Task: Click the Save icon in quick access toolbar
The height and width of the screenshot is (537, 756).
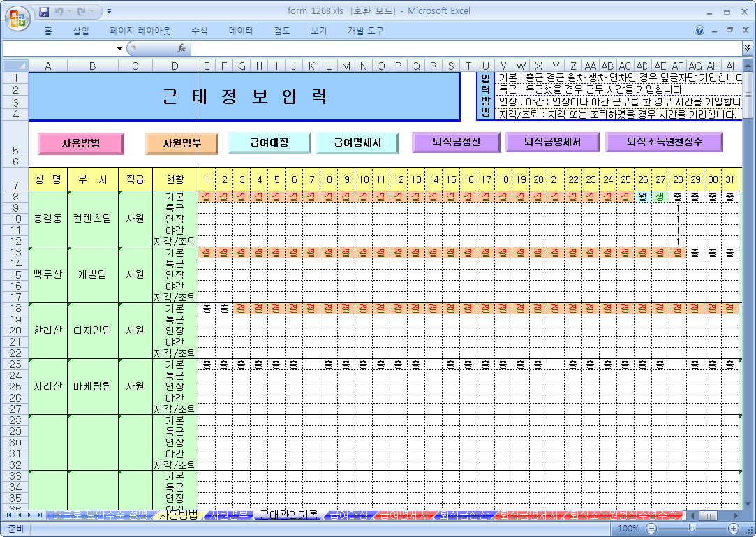Action: coord(45,12)
